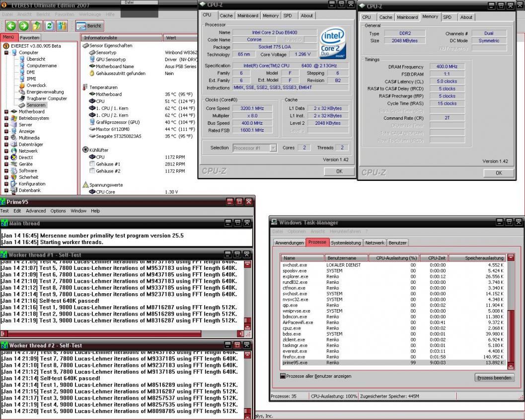
Task: Click the Temperaturen thermometer icon
Action: 85,87
